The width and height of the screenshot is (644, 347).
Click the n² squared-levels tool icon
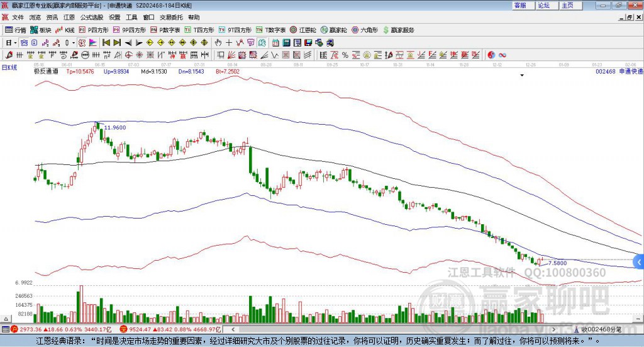[107, 55]
